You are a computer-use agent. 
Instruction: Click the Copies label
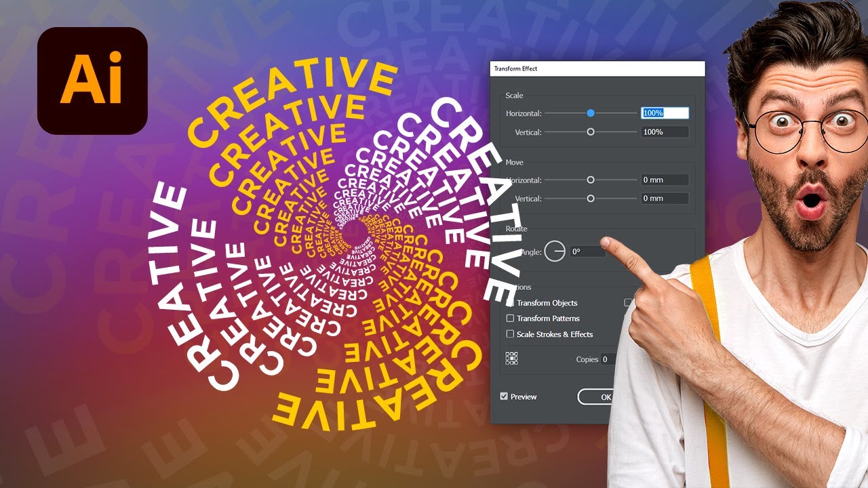(587, 359)
